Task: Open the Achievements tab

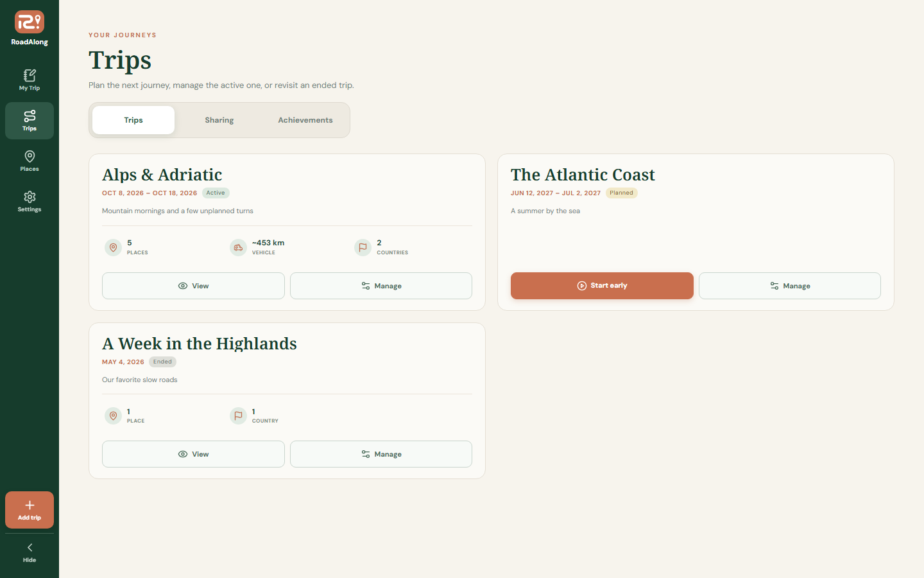Action: pos(305,120)
